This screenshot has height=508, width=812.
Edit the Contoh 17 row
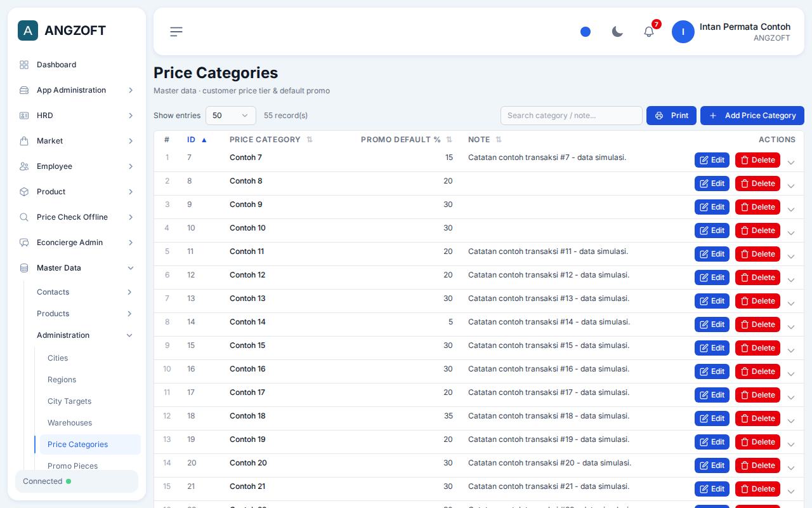coord(712,395)
